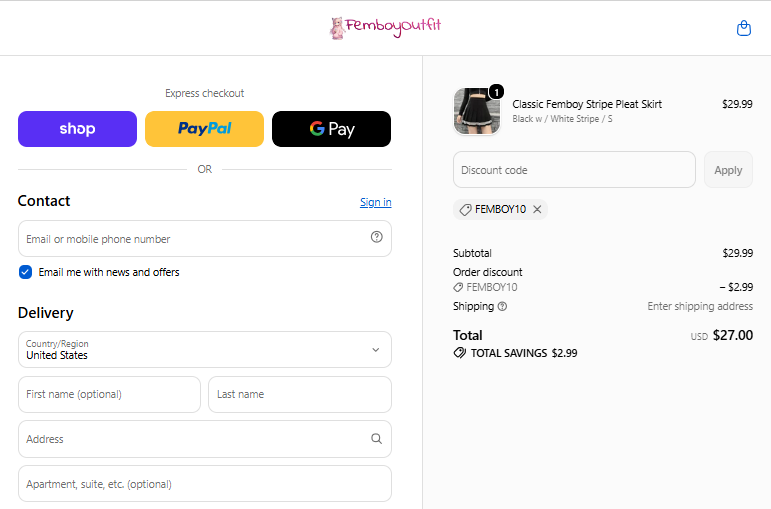Remove the FEMBOY10 discount code tag
Viewport: 771px width, 509px height.
[537, 210]
